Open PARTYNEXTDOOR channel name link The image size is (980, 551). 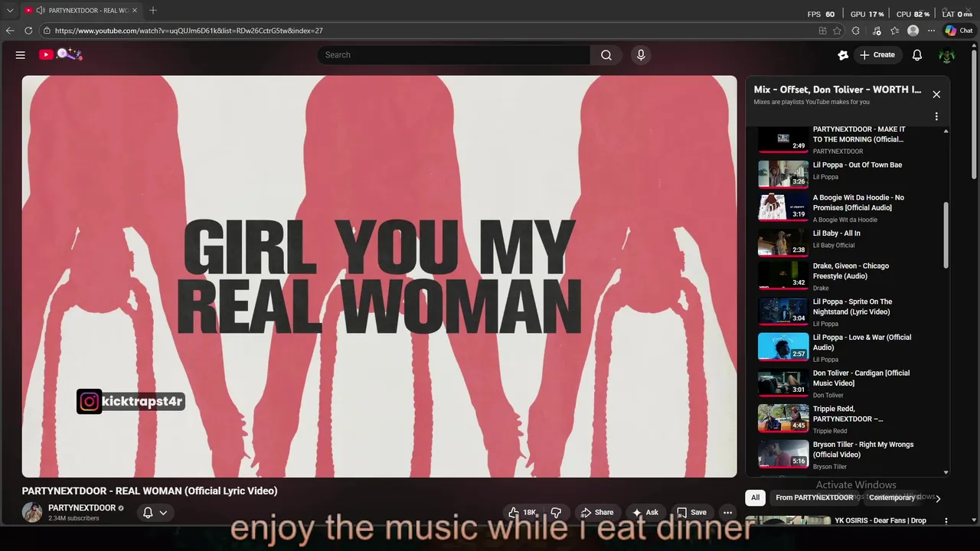(82, 508)
